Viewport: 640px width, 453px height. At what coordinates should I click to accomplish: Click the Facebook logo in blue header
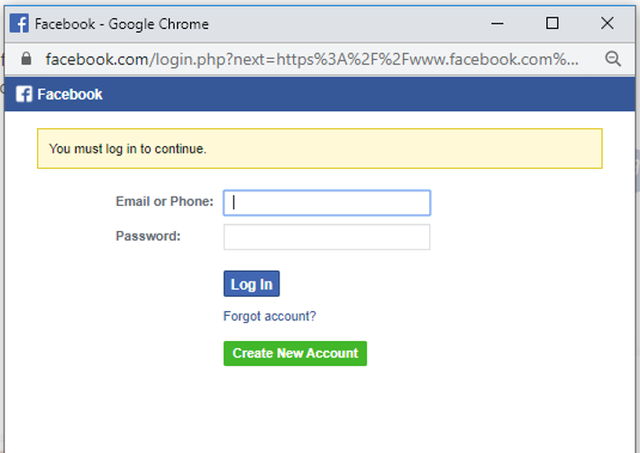pos(24,94)
